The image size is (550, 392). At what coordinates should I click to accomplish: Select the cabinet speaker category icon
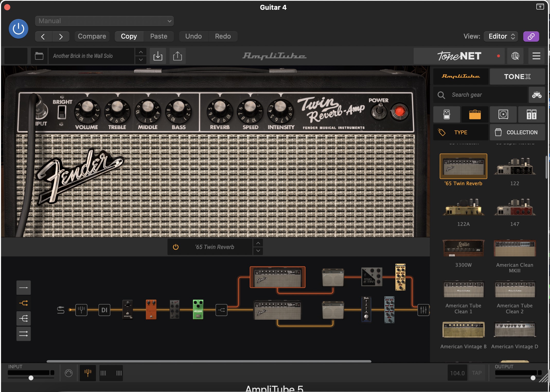[x=503, y=114]
